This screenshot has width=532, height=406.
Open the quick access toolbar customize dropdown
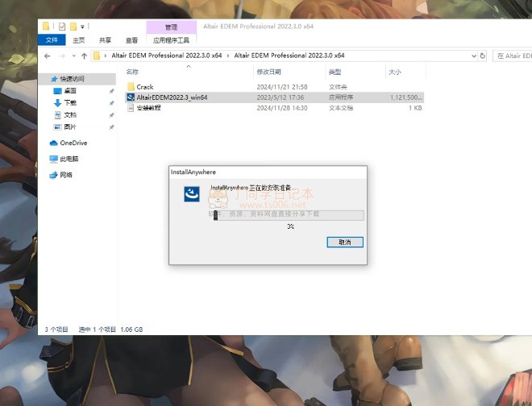tap(82, 27)
